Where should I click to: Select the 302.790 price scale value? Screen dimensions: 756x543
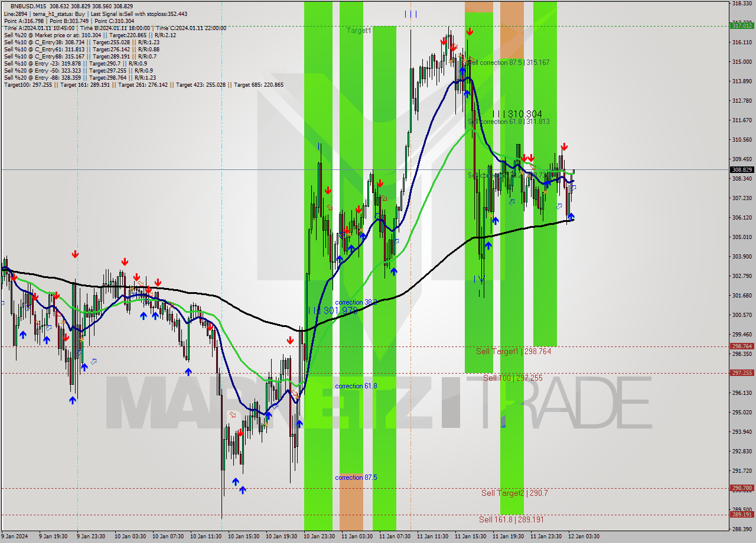pyautogui.click(x=741, y=276)
